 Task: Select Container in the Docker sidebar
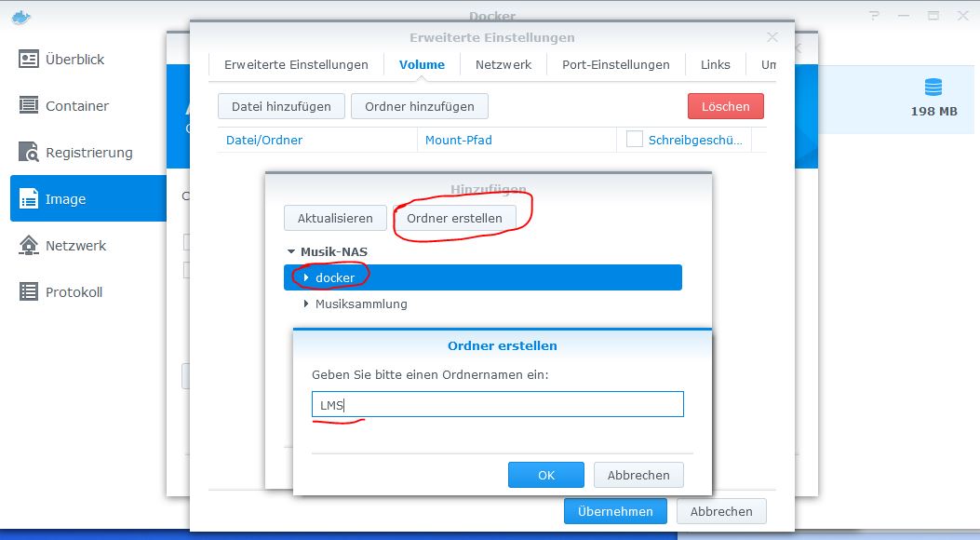pos(74,105)
